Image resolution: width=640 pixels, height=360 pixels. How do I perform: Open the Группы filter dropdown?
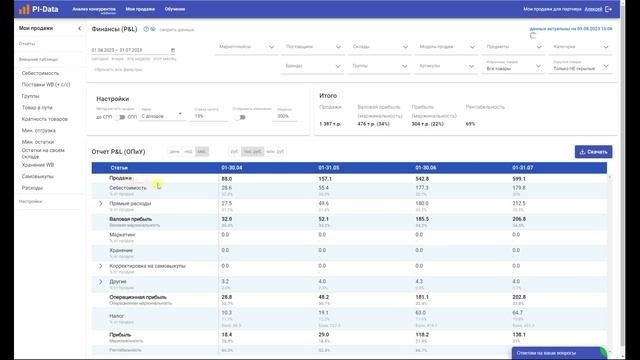click(380, 66)
